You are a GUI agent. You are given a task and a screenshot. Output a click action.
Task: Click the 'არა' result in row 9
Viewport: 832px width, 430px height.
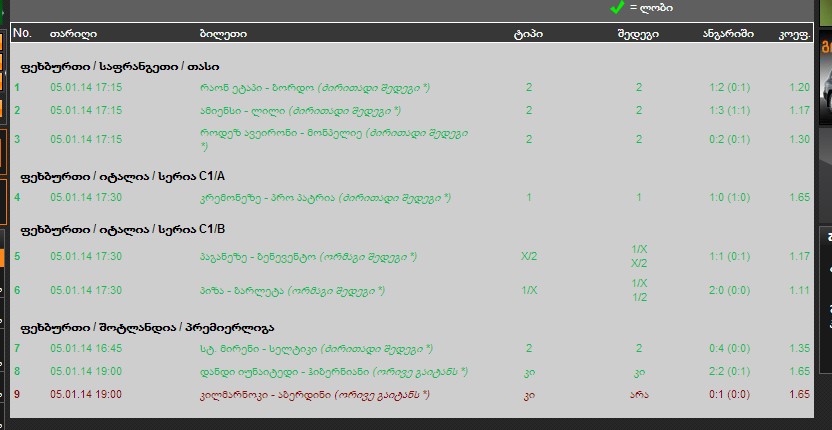[639, 394]
